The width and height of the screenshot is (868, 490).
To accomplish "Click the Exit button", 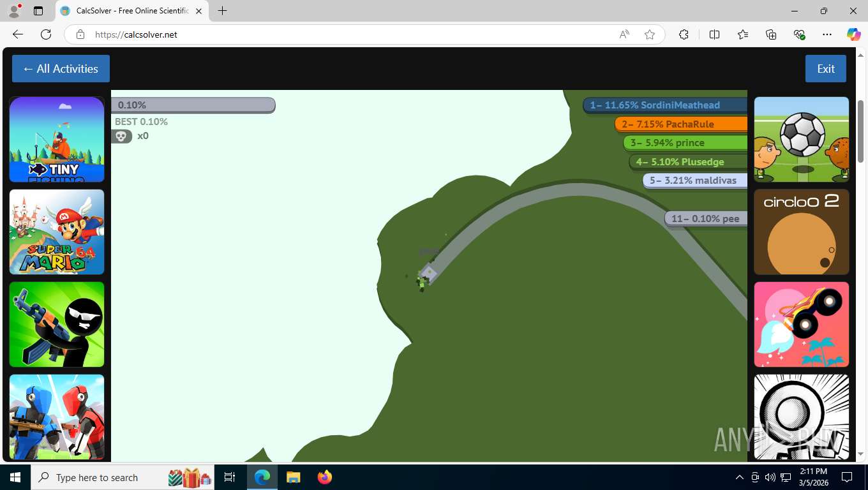I will click(826, 69).
